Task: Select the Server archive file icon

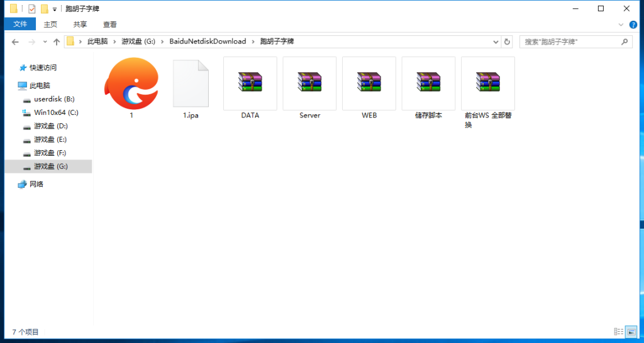Action: point(309,84)
